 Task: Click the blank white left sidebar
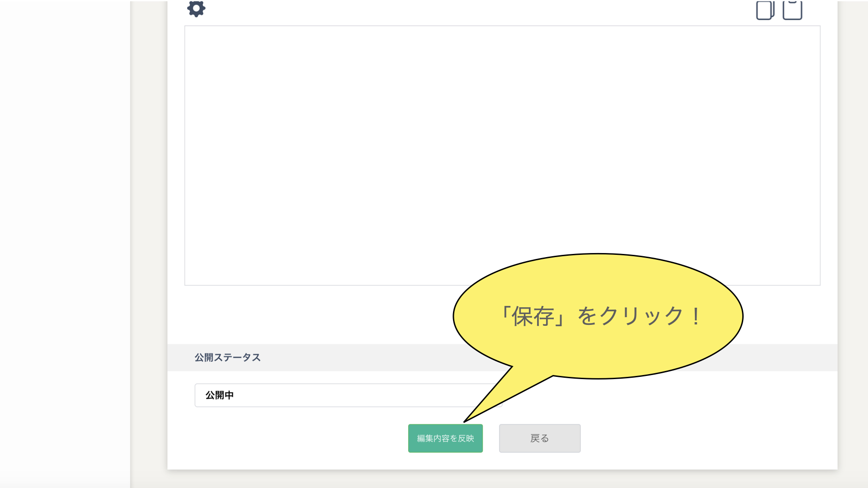pos(65,244)
